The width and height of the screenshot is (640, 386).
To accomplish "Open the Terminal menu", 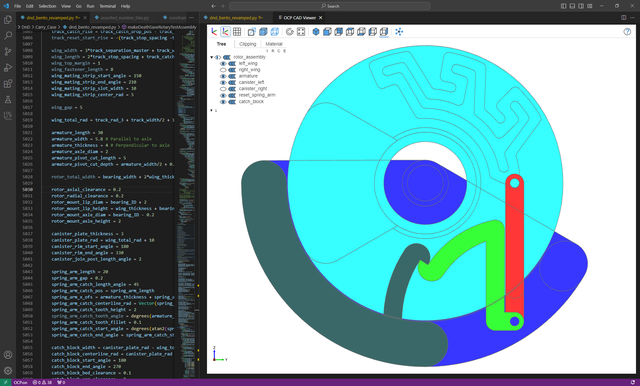I will click(107, 6).
